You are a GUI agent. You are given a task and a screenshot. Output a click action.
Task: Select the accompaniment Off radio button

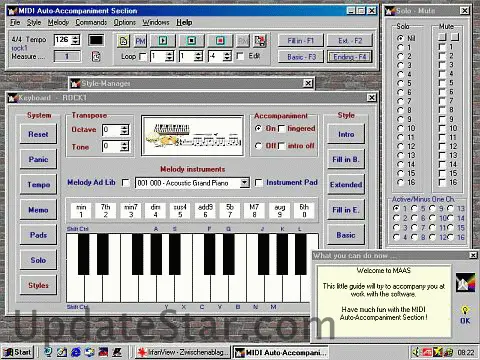(x=258, y=146)
